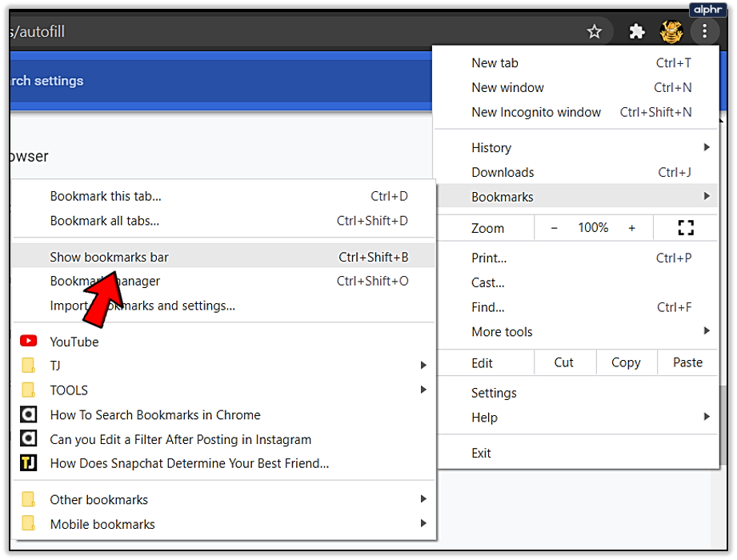737x560 pixels.
Task: Click the TOOLS folder icon
Action: pyautogui.click(x=28, y=390)
